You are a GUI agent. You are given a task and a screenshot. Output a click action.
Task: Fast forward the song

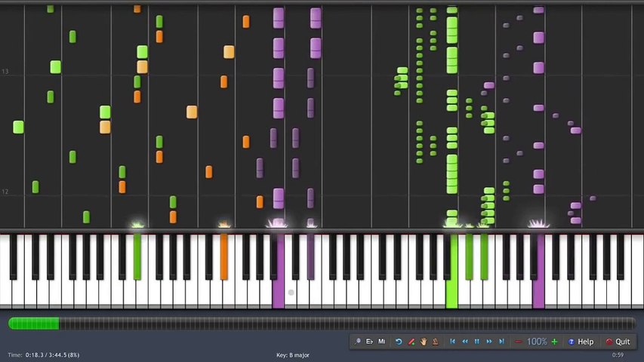click(x=489, y=342)
